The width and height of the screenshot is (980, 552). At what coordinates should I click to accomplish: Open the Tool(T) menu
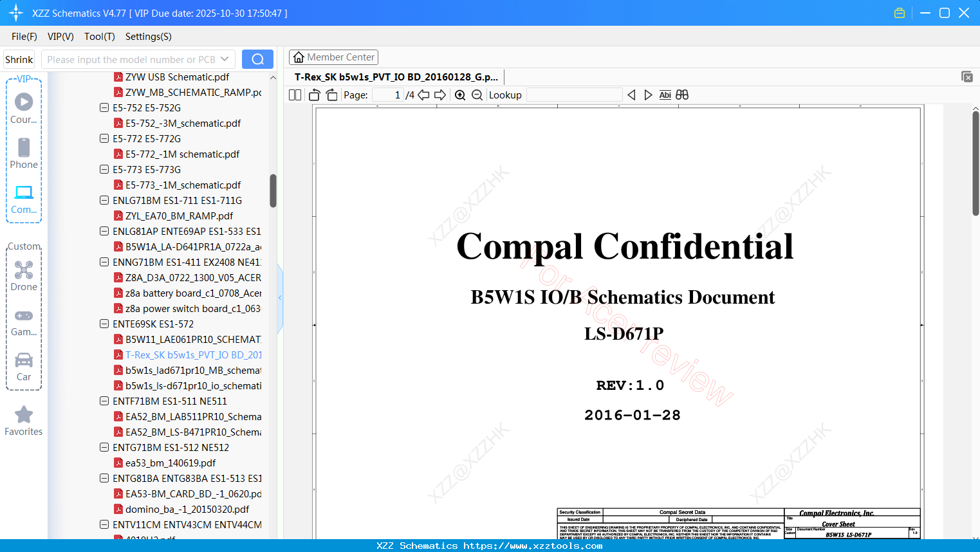pos(100,37)
